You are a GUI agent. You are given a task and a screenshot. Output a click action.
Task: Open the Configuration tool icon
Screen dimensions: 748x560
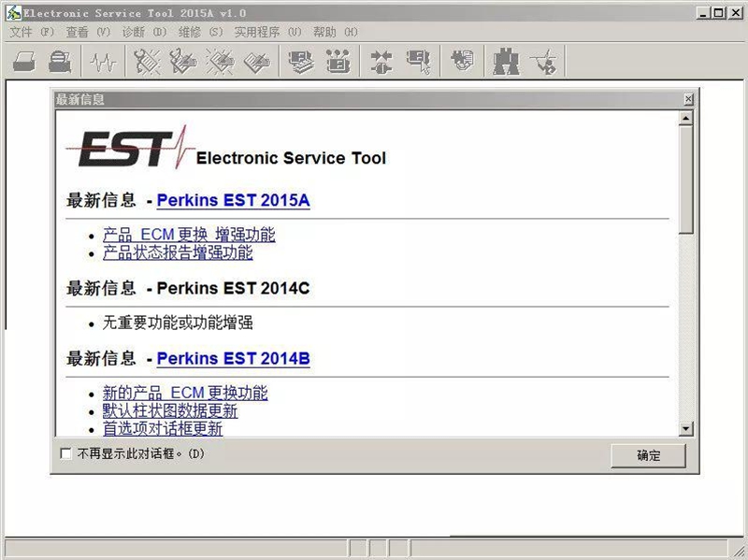[x=338, y=62]
